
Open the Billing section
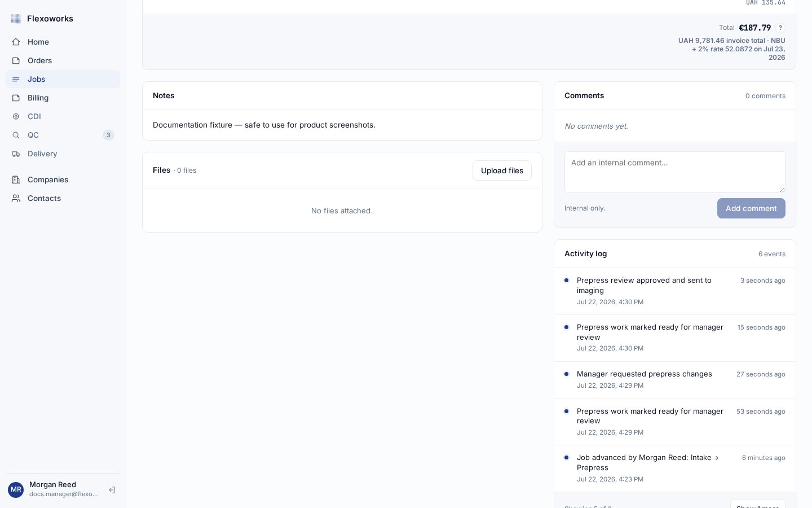click(63, 98)
